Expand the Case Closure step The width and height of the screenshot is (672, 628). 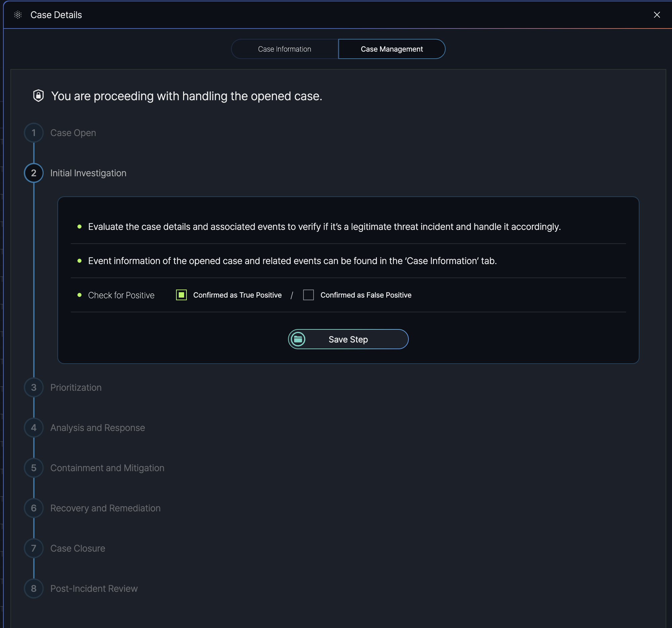tap(77, 548)
